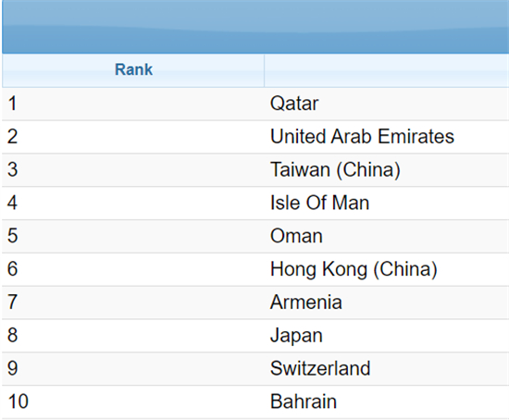This screenshot has width=509, height=420.
Task: Click rank number 1 cell
Action: pos(133,104)
